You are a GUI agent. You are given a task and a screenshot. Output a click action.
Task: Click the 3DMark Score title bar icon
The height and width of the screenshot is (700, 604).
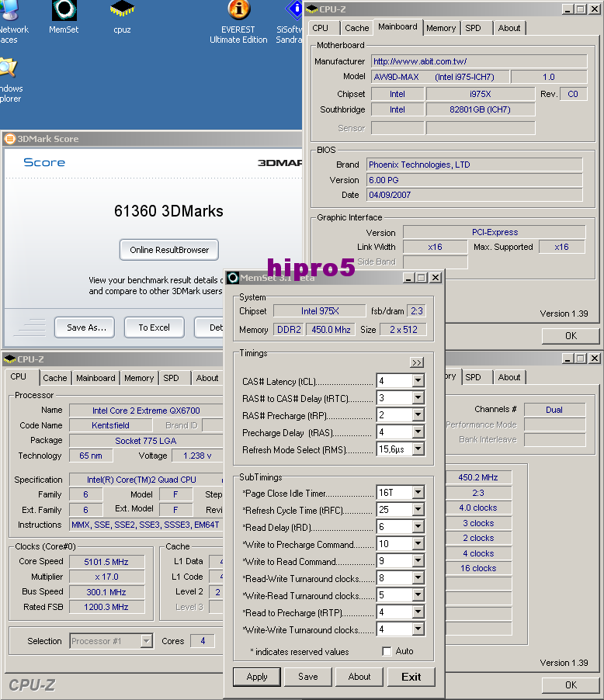coord(10,139)
